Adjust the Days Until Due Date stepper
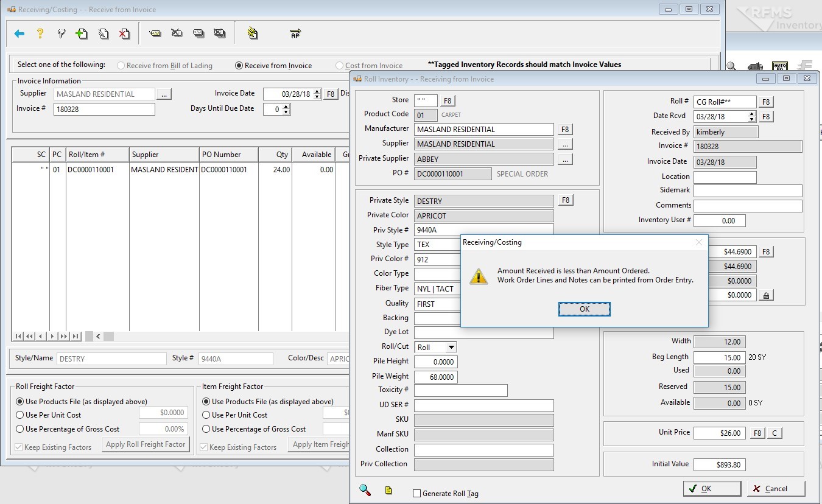 click(x=286, y=110)
